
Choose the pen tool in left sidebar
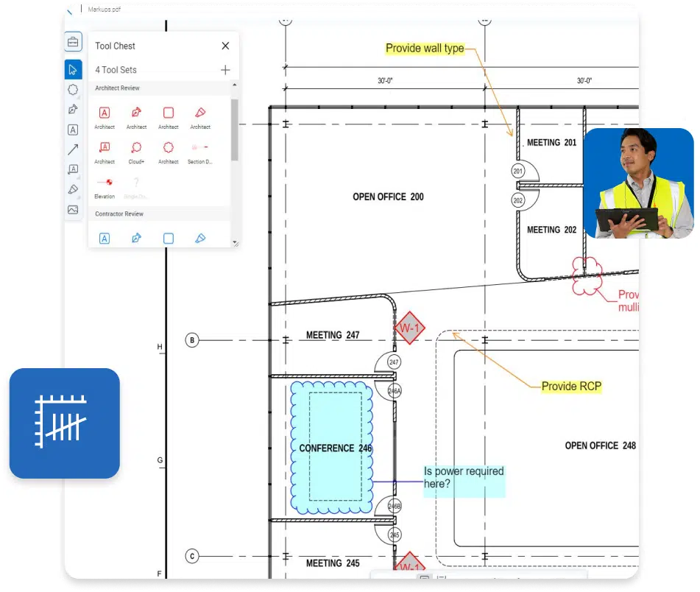[73, 110]
